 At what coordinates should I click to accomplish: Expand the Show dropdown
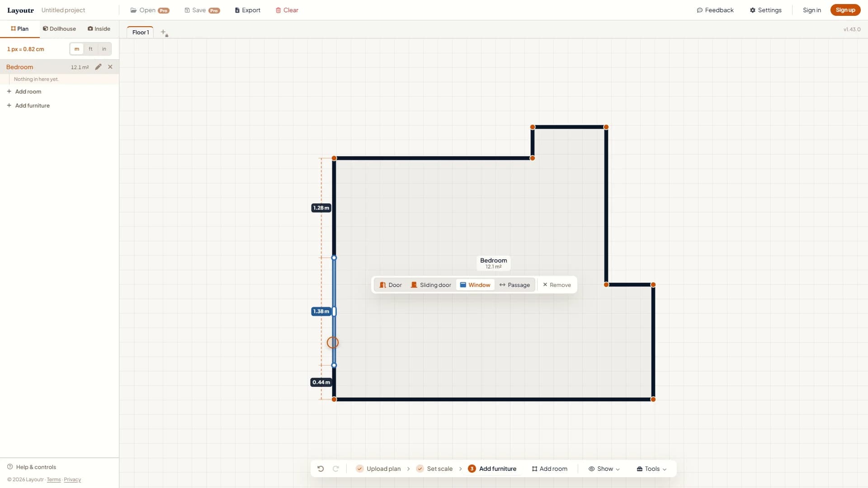coord(604,469)
